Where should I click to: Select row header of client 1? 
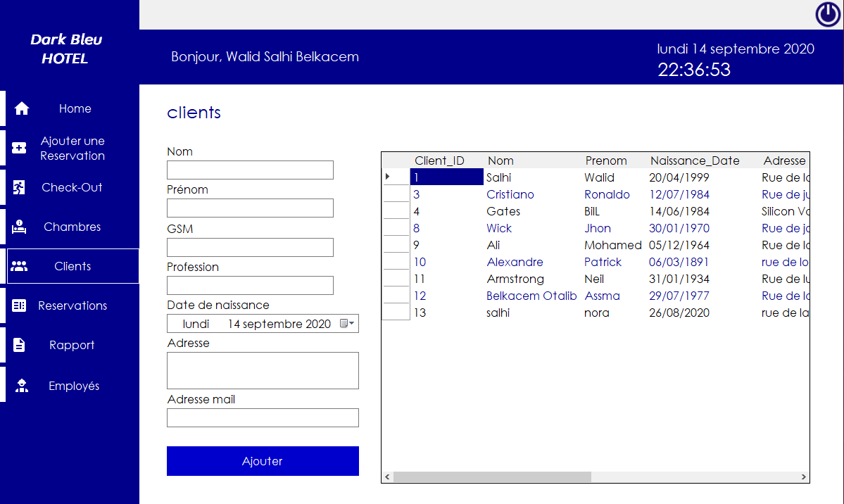point(396,177)
